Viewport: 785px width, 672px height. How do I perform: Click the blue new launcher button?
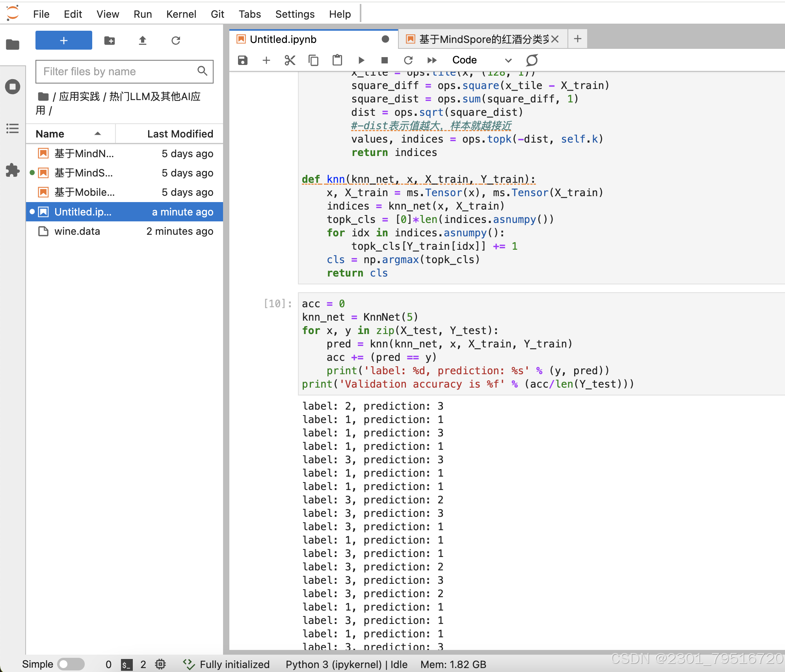pos(64,41)
